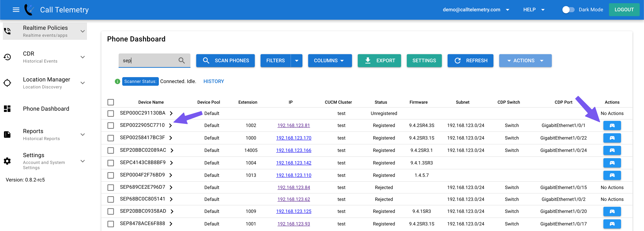Open the hamburger navigation menu
The height and width of the screenshot is (231, 644).
16,10
